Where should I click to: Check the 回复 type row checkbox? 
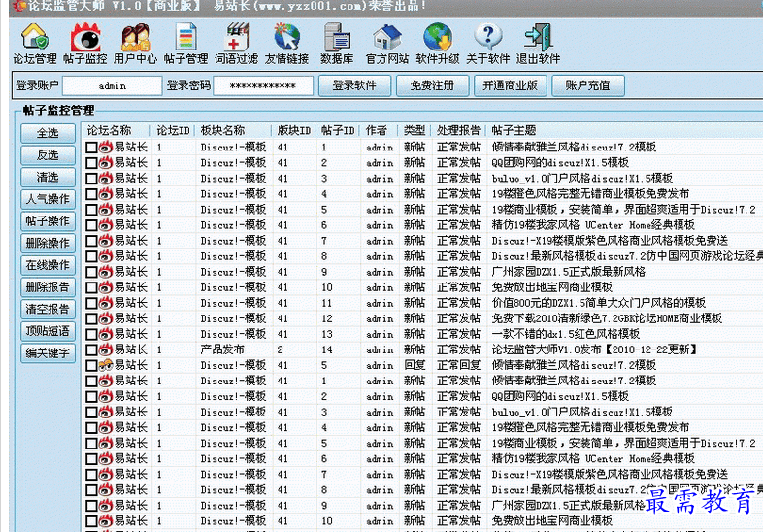(x=91, y=366)
